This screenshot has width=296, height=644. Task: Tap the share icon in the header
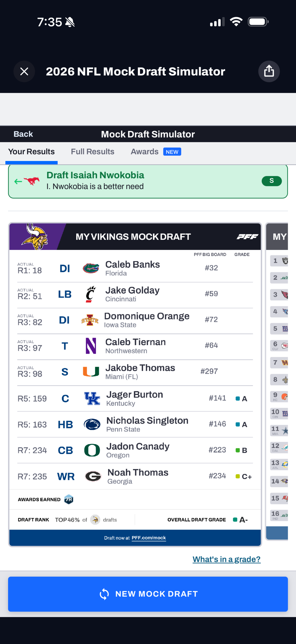coord(269,71)
